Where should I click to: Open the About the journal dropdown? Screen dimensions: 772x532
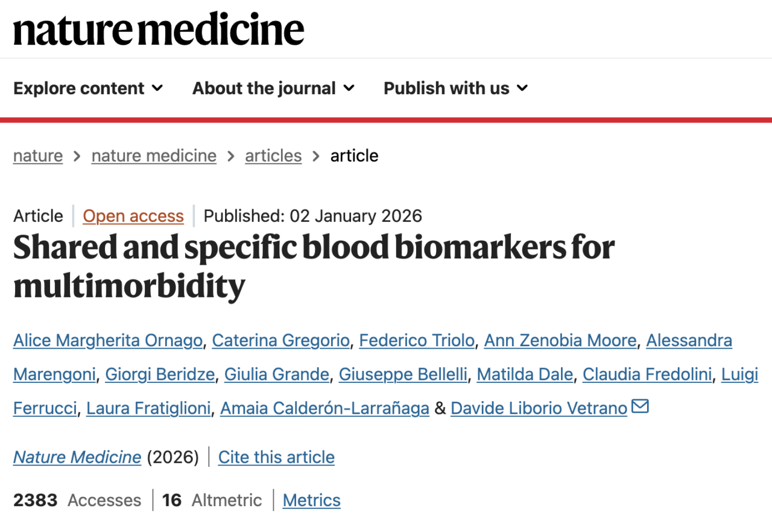[273, 88]
